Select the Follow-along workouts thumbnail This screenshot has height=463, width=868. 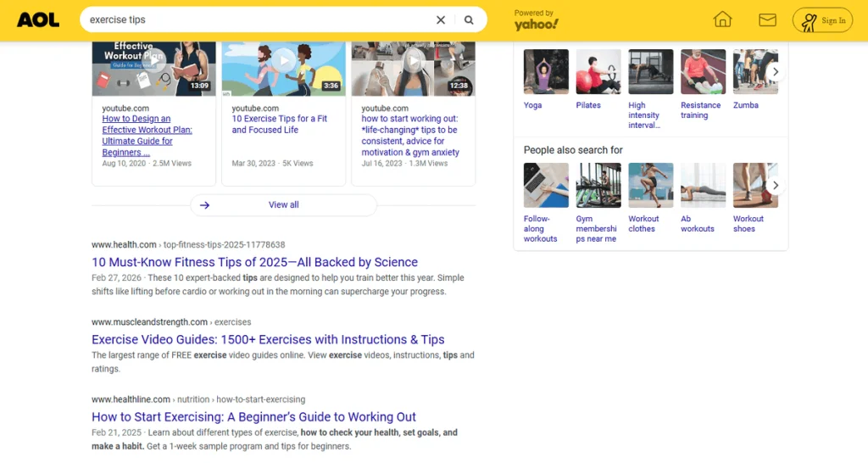(x=546, y=185)
